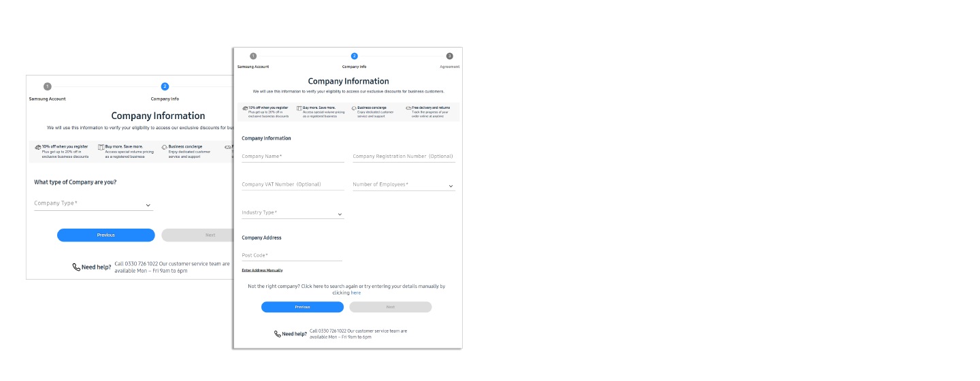Screen dimensions: 980x381
Task: Click into the Post Code field
Action: point(291,255)
